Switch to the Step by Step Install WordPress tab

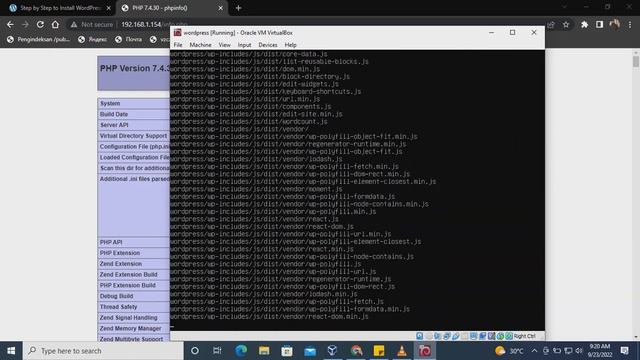(60, 8)
